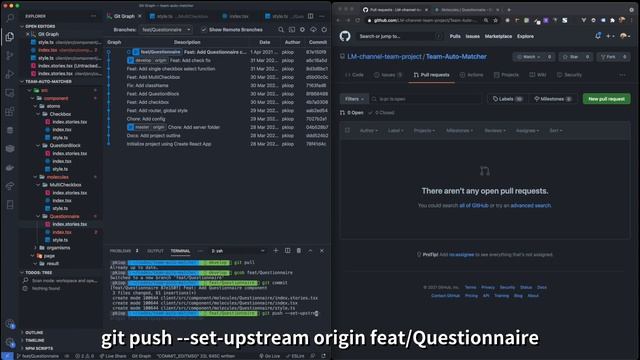The width and height of the screenshot is (640, 360).
Task: Open the Reviews filter dropdown
Action: coord(495,131)
